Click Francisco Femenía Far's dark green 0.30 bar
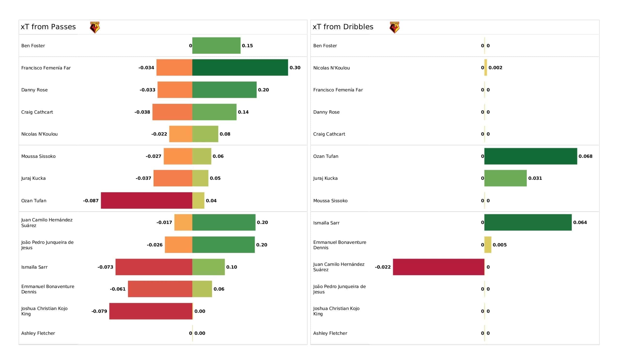Image resolution: width=620 pixels, height=364 pixels. 240,67
